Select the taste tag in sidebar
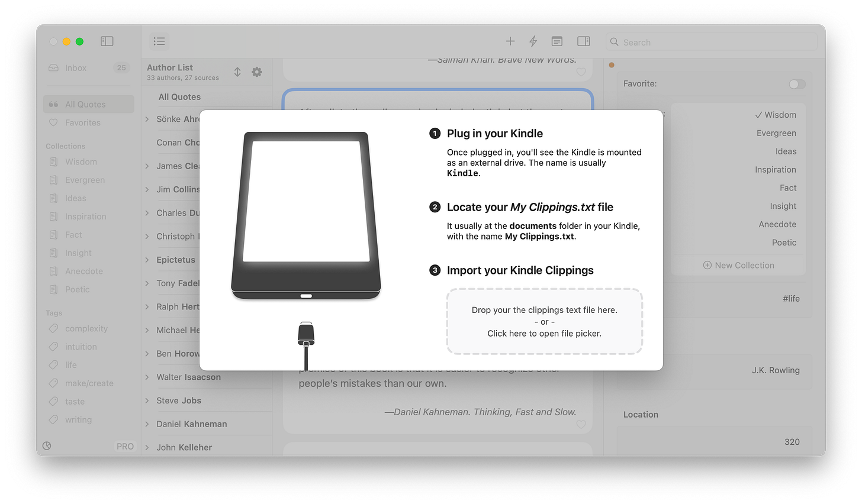 89,402
